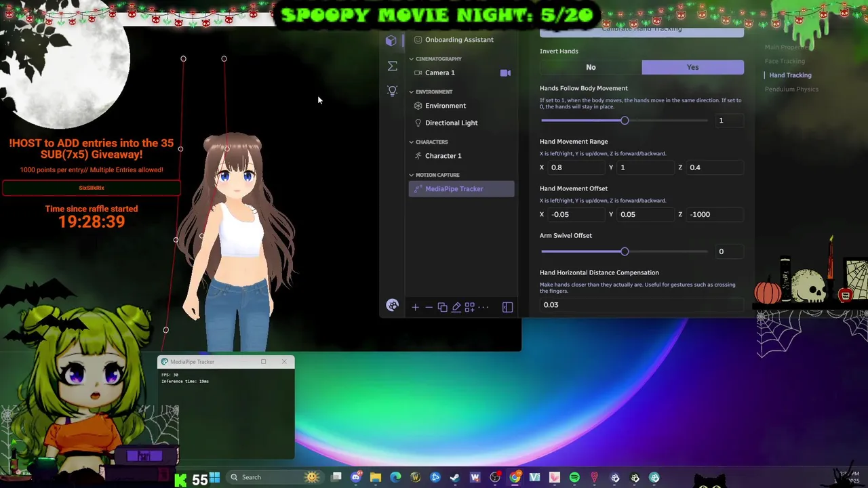Screen dimensions: 868x488
Task: Close the MediaPipe Tracker window
Action: (x=284, y=361)
